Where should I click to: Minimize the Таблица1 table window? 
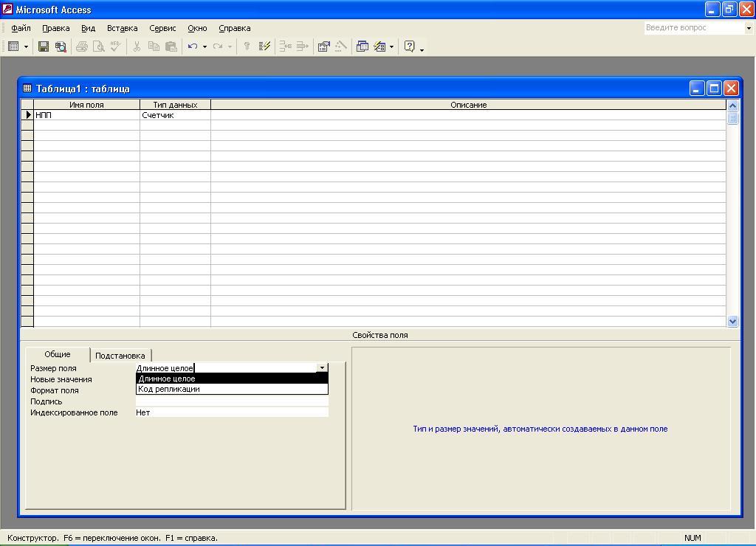click(x=697, y=89)
